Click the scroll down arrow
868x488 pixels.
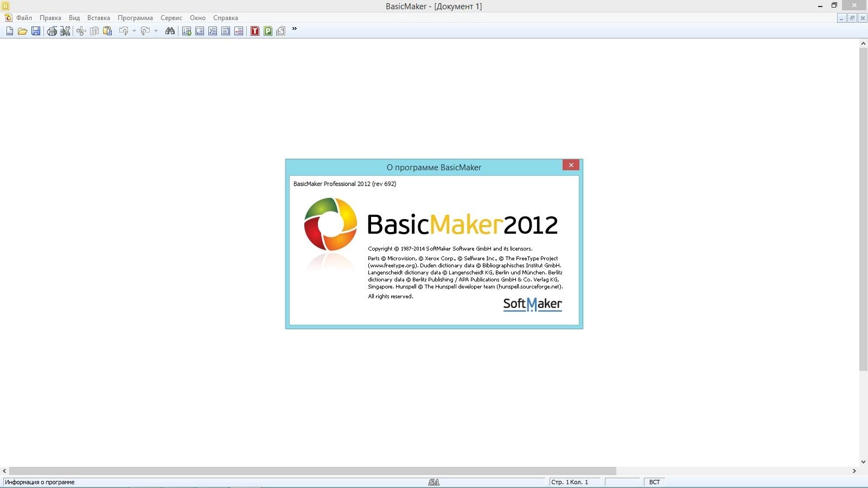(863, 462)
